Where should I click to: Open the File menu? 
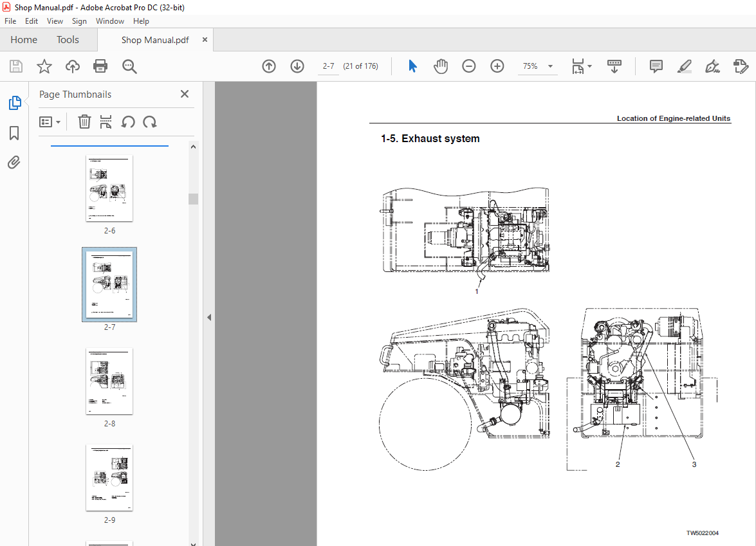10,21
